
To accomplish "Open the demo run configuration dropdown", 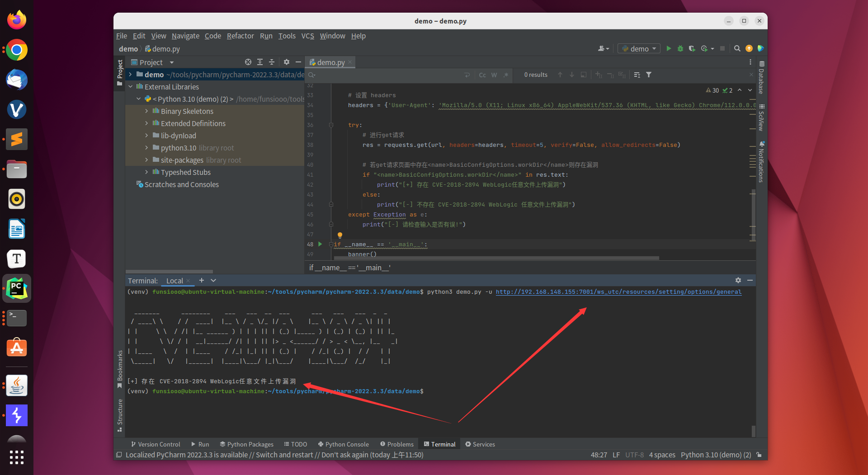I will click(639, 48).
